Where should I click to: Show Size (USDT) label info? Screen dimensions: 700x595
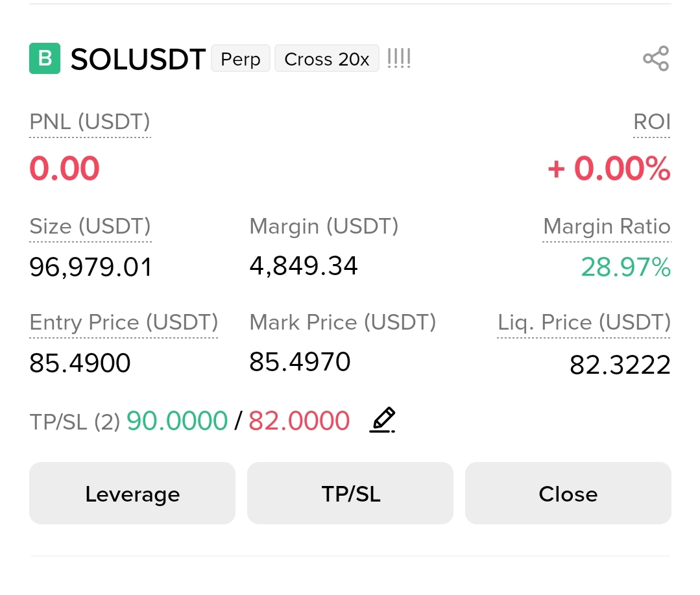tap(90, 226)
